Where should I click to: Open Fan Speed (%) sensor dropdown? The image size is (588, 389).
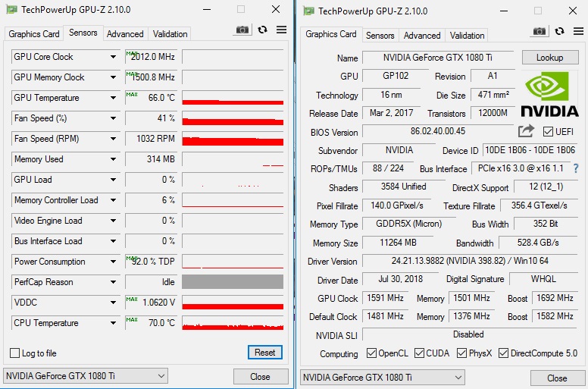113,118
